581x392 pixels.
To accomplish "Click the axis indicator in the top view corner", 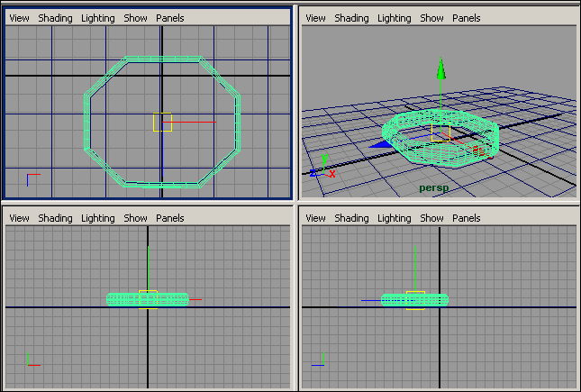I will pos(33,180).
